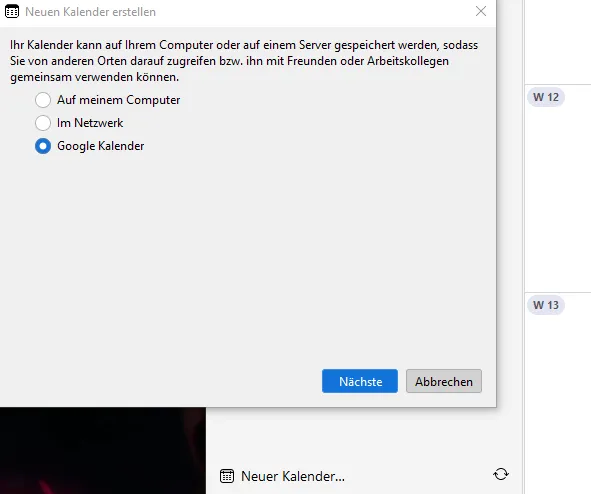The image size is (591, 494).
Task: Select the Google Kalender radio circle
Action: pyautogui.click(x=43, y=146)
